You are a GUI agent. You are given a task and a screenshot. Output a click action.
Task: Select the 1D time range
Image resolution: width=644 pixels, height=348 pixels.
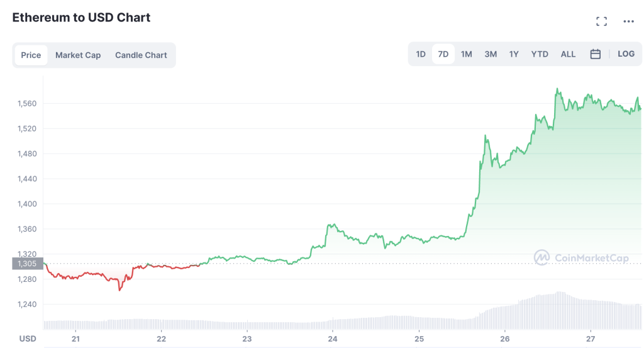pos(421,54)
